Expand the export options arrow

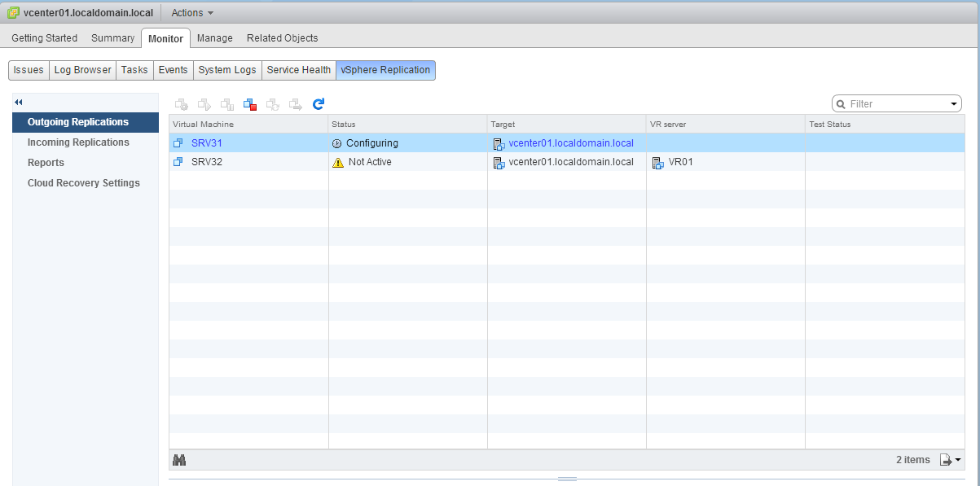[956, 459]
